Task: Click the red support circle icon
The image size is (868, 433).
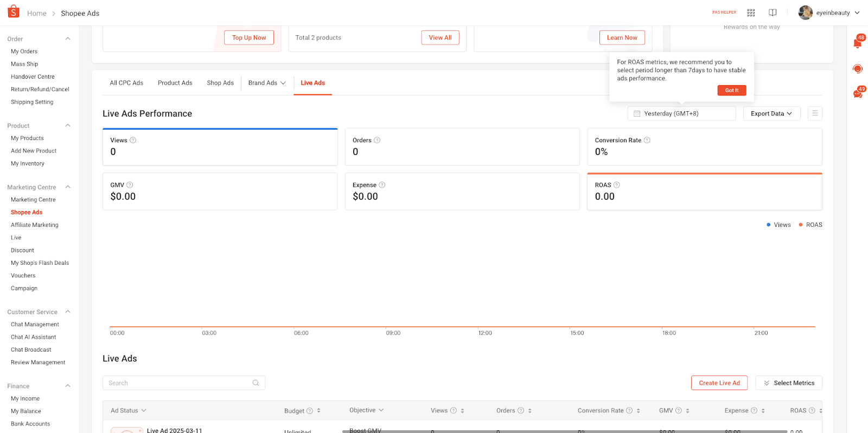Action: point(858,68)
